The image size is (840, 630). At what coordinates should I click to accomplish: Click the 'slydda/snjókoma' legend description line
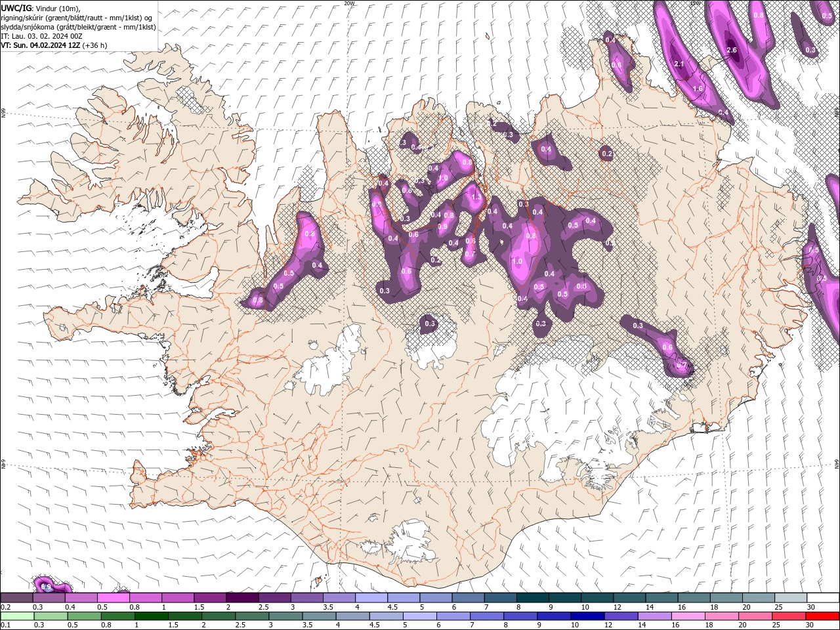pos(78,27)
